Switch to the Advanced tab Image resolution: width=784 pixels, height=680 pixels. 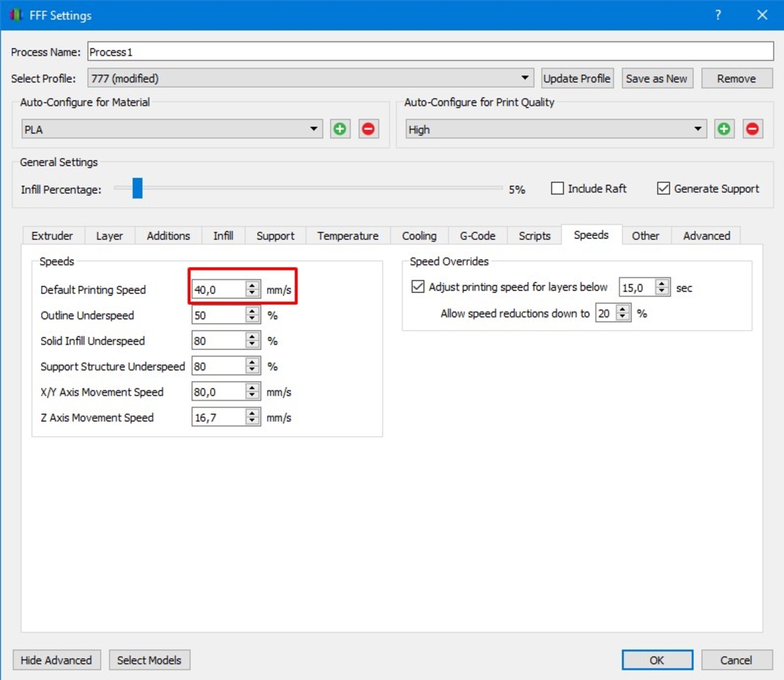(x=707, y=236)
